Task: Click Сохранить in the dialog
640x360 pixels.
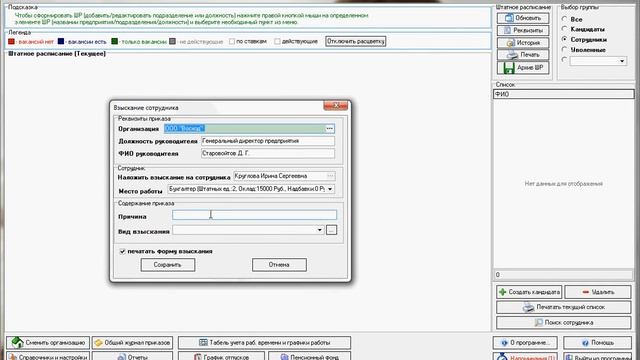Action: (168, 264)
